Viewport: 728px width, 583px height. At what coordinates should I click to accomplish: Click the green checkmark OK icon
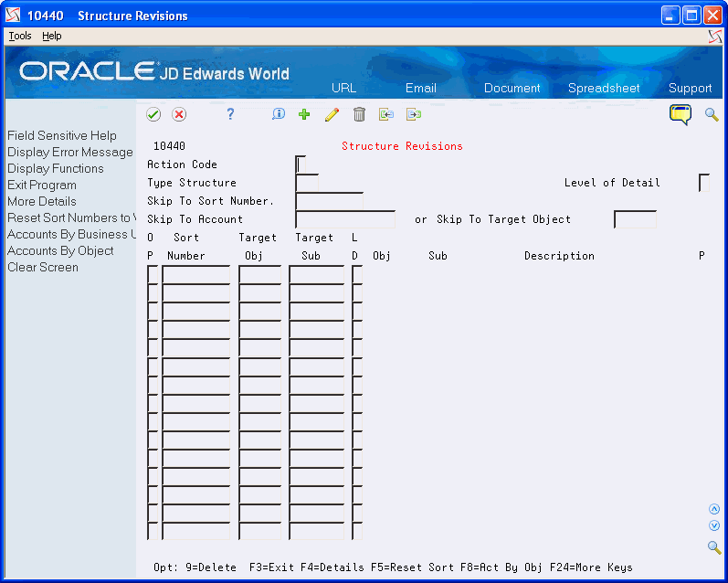click(x=153, y=114)
